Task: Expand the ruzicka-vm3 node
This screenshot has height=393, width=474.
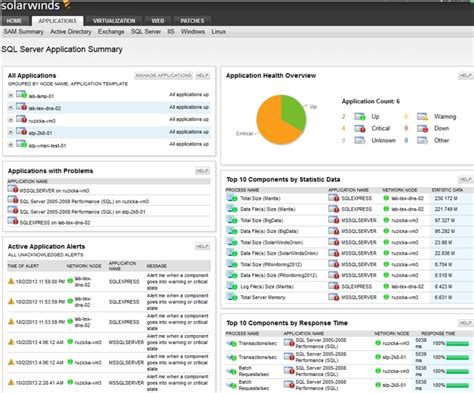Action: tap(11, 120)
